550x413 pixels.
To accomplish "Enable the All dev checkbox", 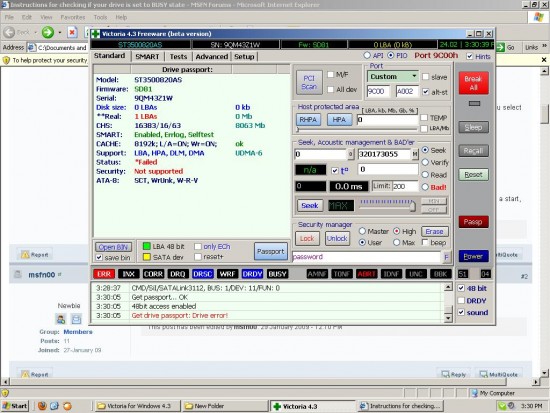I will pos(330,89).
